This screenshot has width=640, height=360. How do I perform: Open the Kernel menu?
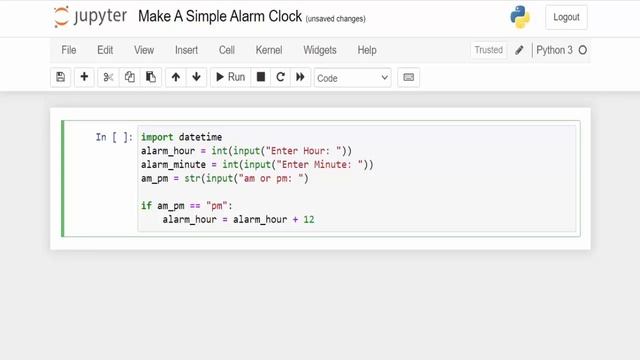269,50
